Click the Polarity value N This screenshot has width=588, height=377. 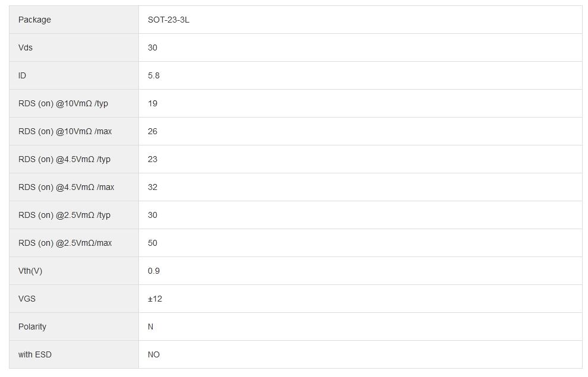151,327
